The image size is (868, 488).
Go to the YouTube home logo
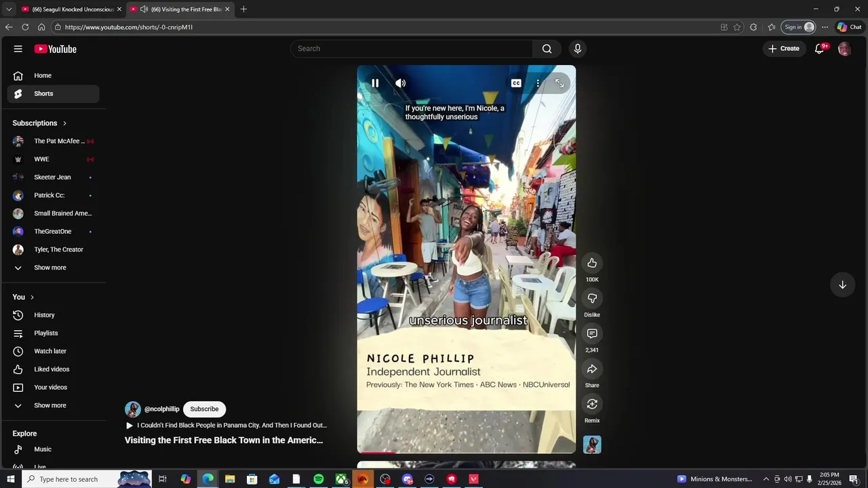coord(56,49)
